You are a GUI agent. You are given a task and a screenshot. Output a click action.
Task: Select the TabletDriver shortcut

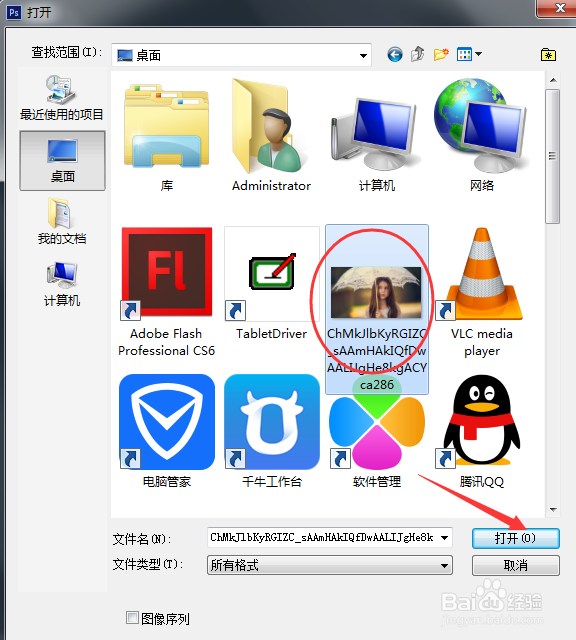coord(271,284)
